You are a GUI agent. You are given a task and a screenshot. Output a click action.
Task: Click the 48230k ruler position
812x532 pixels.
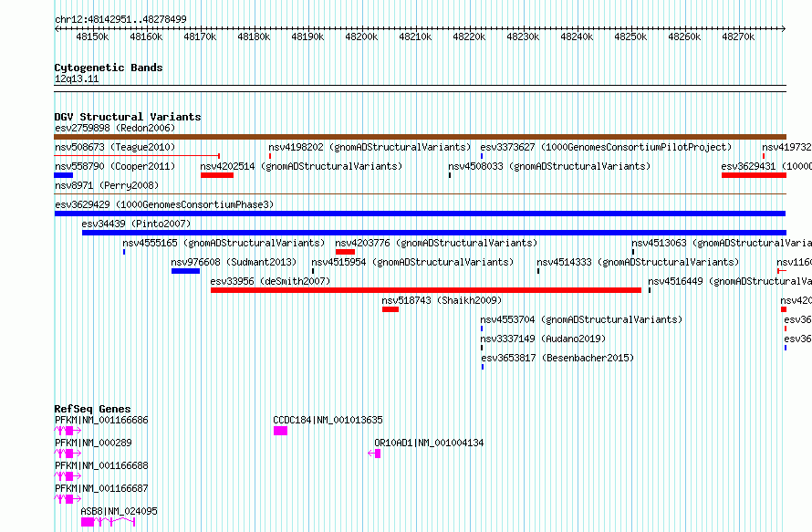pyautogui.click(x=523, y=37)
